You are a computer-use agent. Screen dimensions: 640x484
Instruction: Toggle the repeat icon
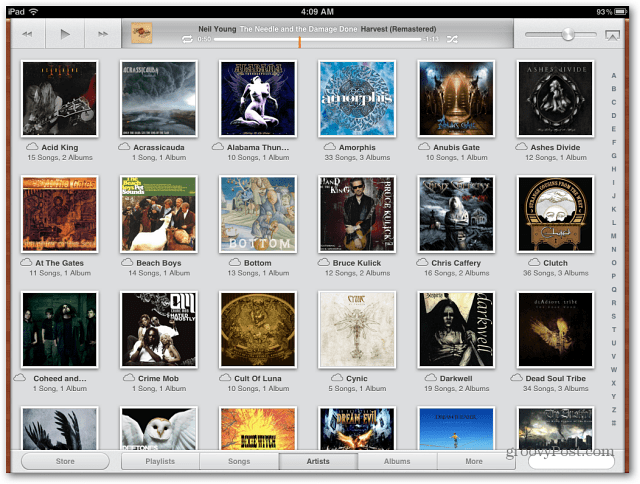pyautogui.click(x=187, y=40)
